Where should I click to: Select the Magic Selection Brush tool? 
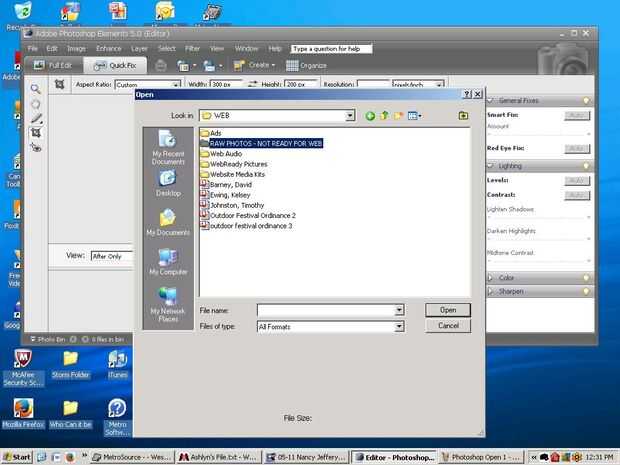pyautogui.click(x=36, y=118)
